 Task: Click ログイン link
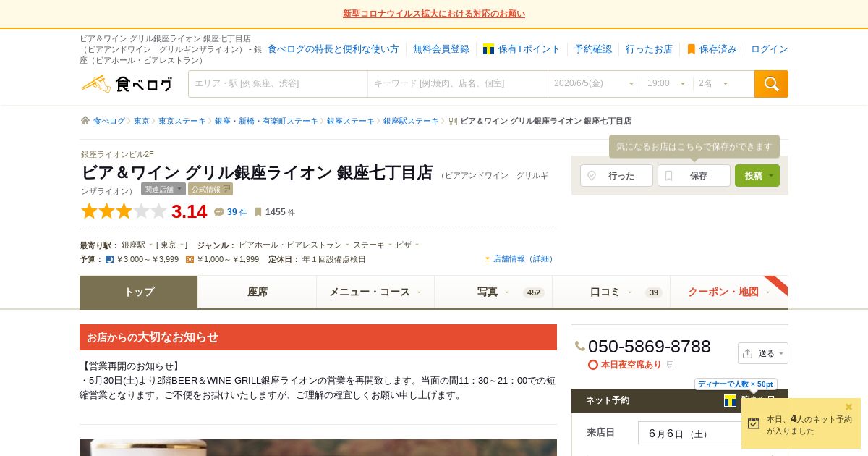[770, 49]
